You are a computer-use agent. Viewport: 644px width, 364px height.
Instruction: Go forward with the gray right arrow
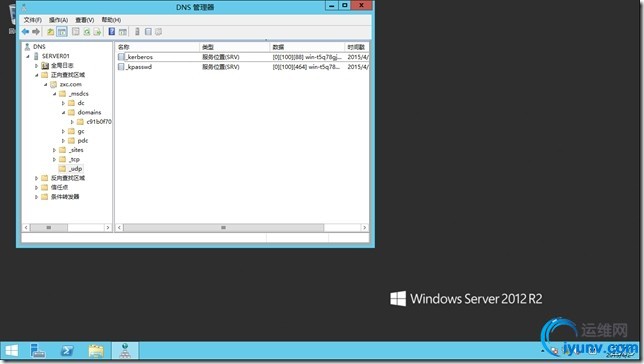coord(36,32)
